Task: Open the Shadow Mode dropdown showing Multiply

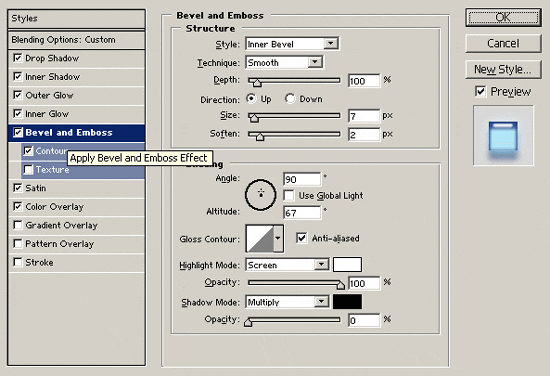Action: pyautogui.click(x=287, y=302)
